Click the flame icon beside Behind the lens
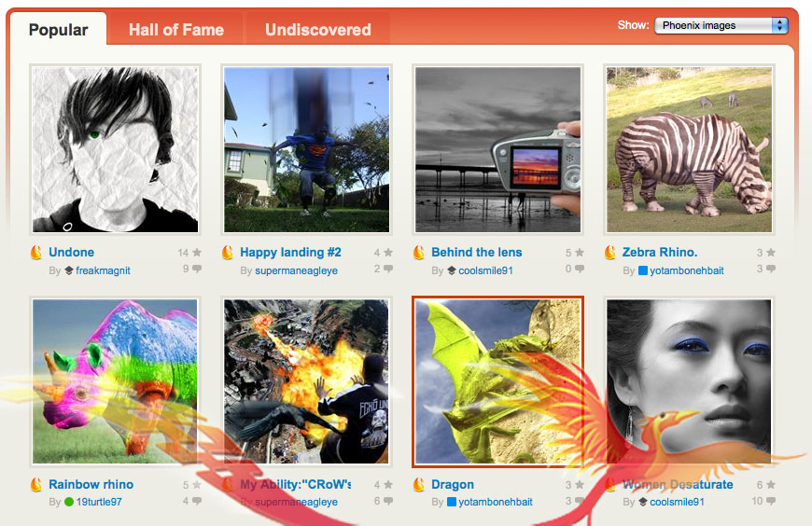This screenshot has height=526, width=812. click(x=419, y=252)
